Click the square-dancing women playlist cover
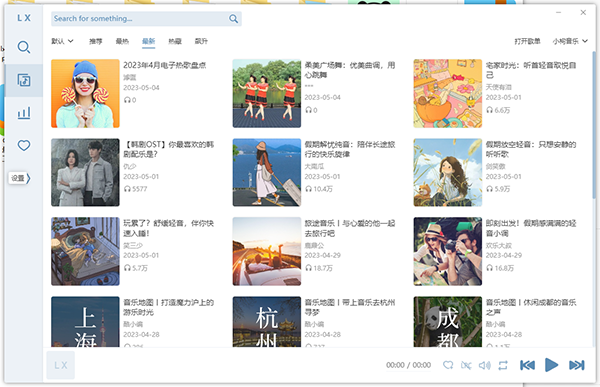The image size is (600, 387). tap(267, 93)
